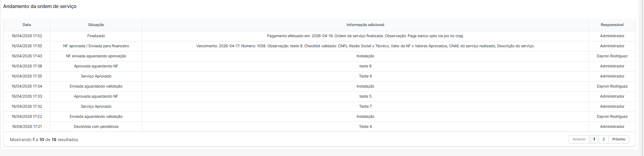Sort by the Data column header

[27, 25]
